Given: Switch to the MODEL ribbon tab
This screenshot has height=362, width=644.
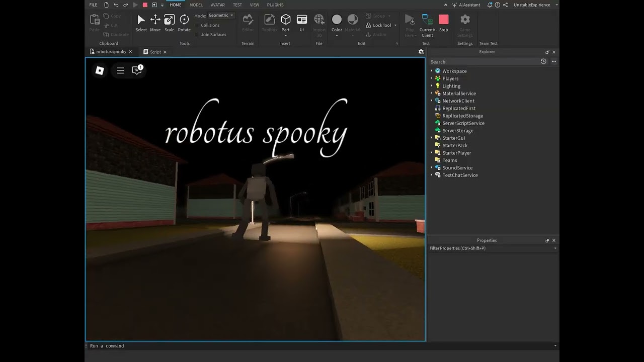Looking at the screenshot, I should point(196,5).
